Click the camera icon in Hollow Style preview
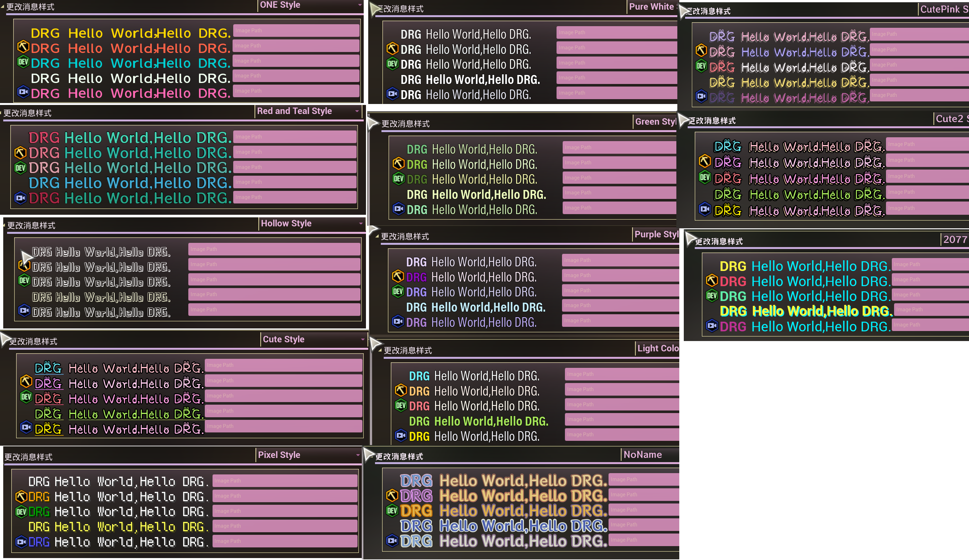 (x=24, y=310)
